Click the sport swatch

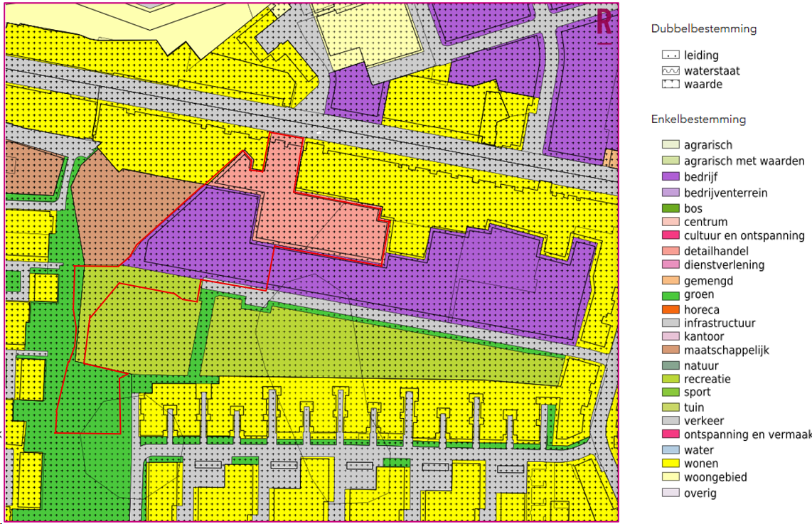coord(671,392)
